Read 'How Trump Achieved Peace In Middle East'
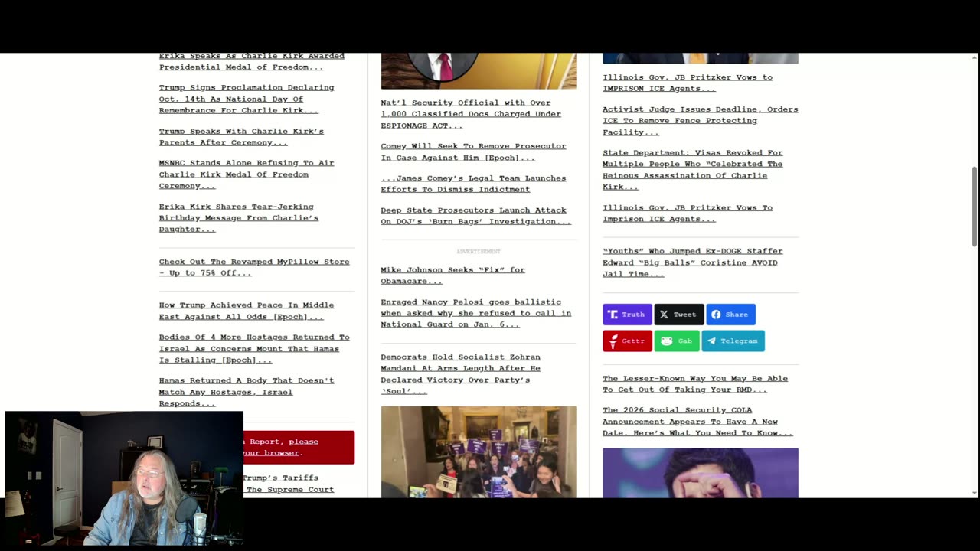This screenshot has width=980, height=551. pyautogui.click(x=246, y=311)
